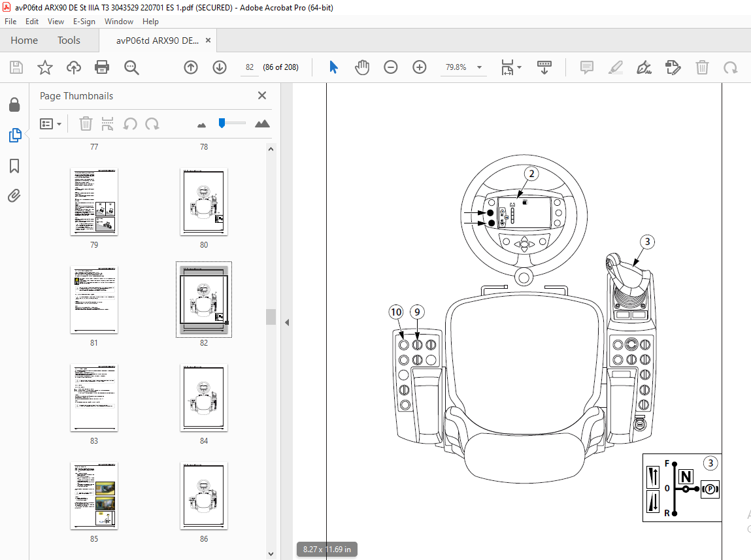Click the 8.27 x 11.69 in size label
The height and width of the screenshot is (560, 751).
327,550
